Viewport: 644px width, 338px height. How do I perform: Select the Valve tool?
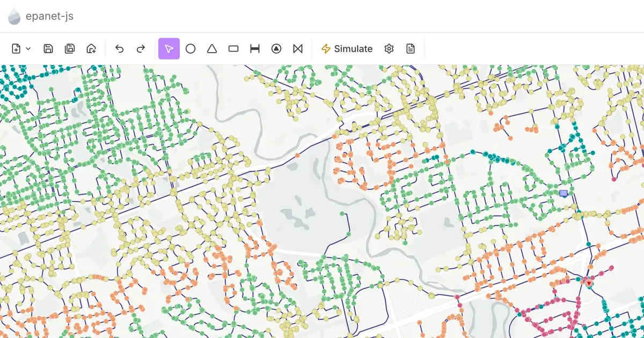[x=298, y=49]
